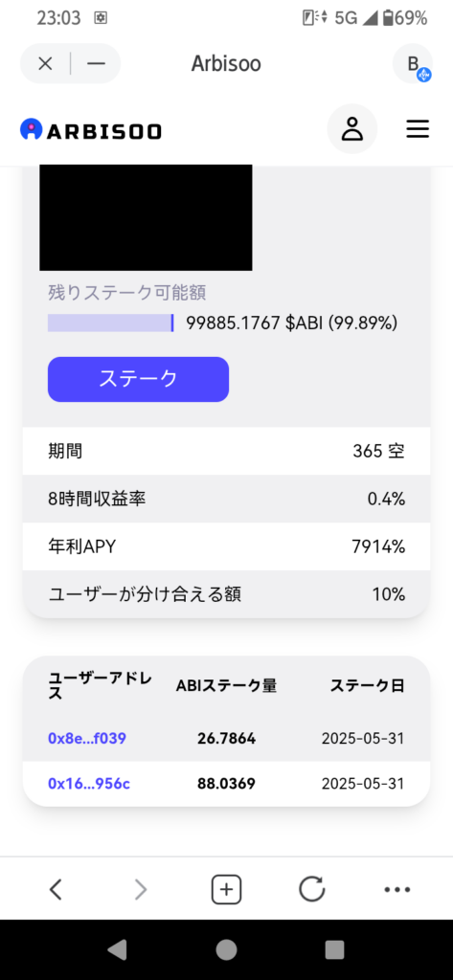This screenshot has height=980, width=453.
Task: Tap the Android home circle button
Action: click(226, 949)
